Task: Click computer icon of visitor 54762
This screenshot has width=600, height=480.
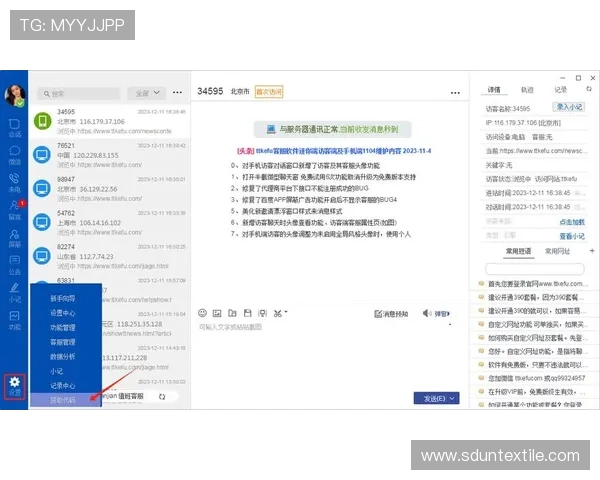Action: [42, 222]
